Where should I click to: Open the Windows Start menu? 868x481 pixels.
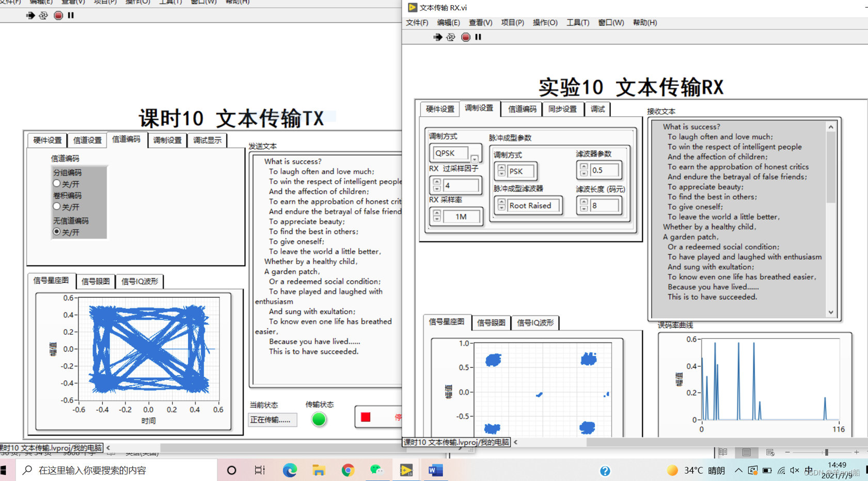point(4,470)
